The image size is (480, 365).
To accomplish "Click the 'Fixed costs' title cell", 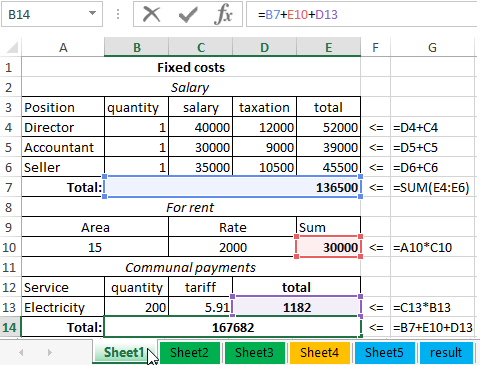I will (x=191, y=67).
